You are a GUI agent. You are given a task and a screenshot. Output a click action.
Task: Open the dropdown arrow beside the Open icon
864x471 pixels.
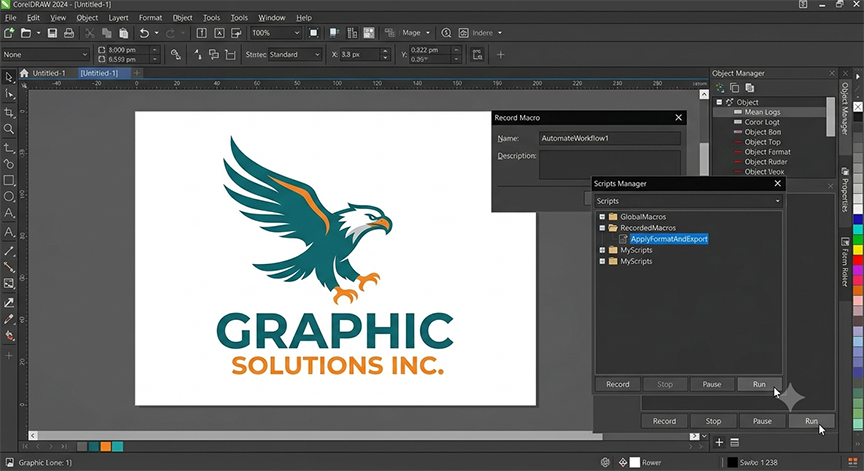[38, 33]
